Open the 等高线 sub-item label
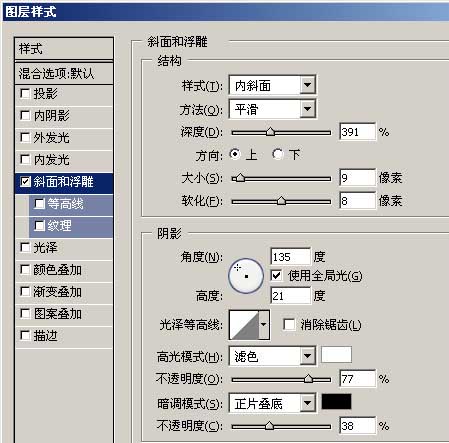Screen dimensions: 449x443 [x=66, y=204]
